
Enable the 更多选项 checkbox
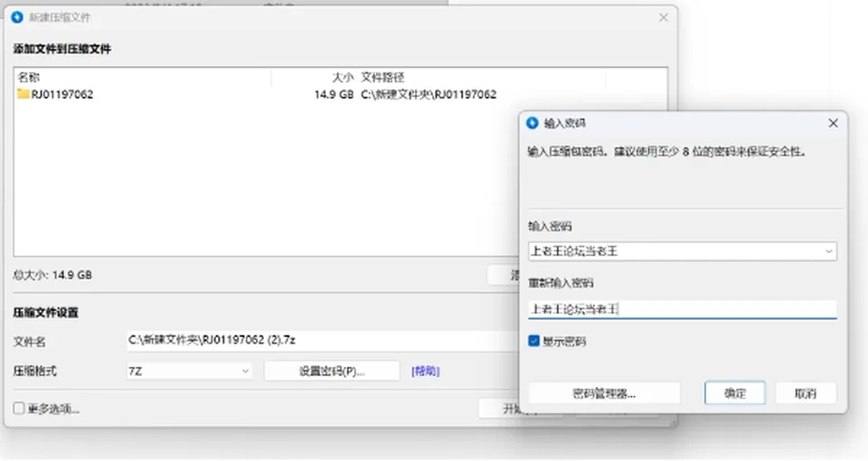(19, 409)
